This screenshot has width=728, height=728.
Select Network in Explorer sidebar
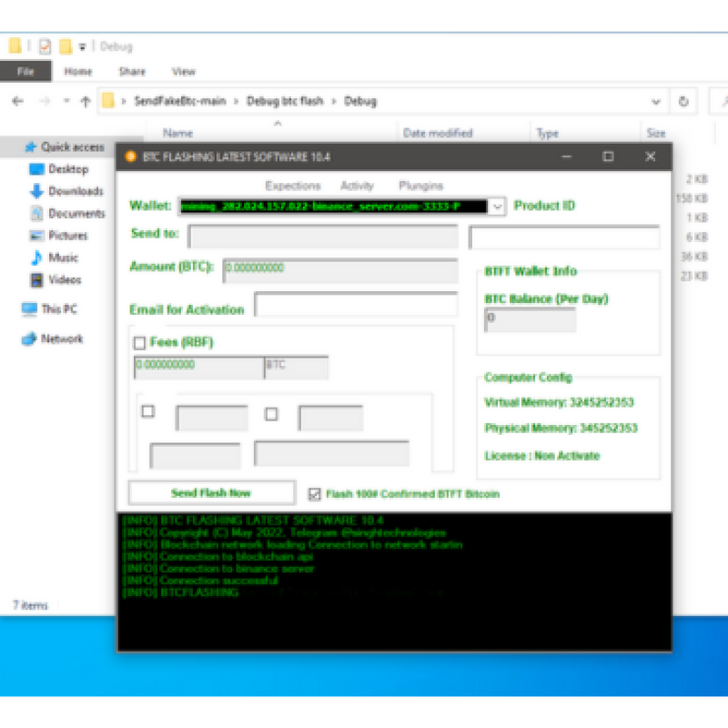[x=53, y=339]
